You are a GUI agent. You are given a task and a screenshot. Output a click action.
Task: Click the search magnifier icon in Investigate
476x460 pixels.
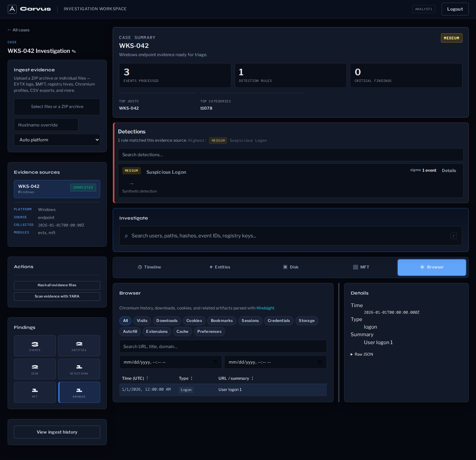(x=126, y=236)
